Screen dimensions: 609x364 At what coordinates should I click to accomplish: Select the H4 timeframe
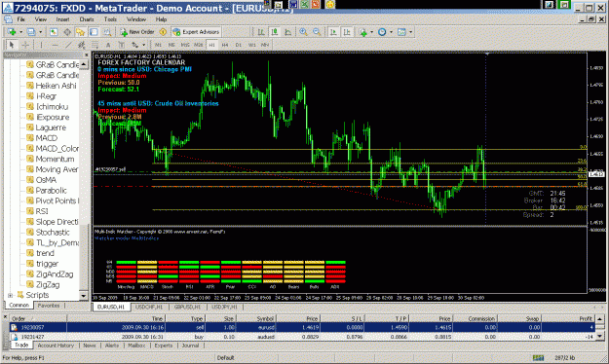[x=225, y=45]
